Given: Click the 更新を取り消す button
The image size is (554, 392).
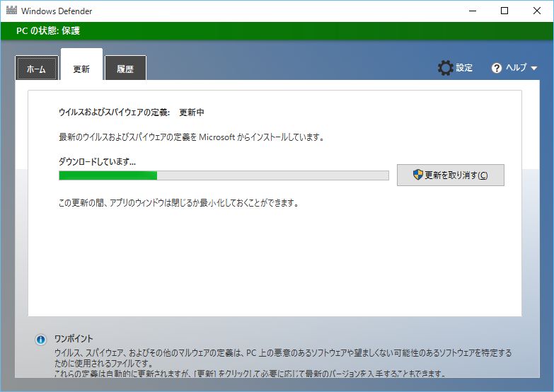Looking at the screenshot, I should click(451, 175).
